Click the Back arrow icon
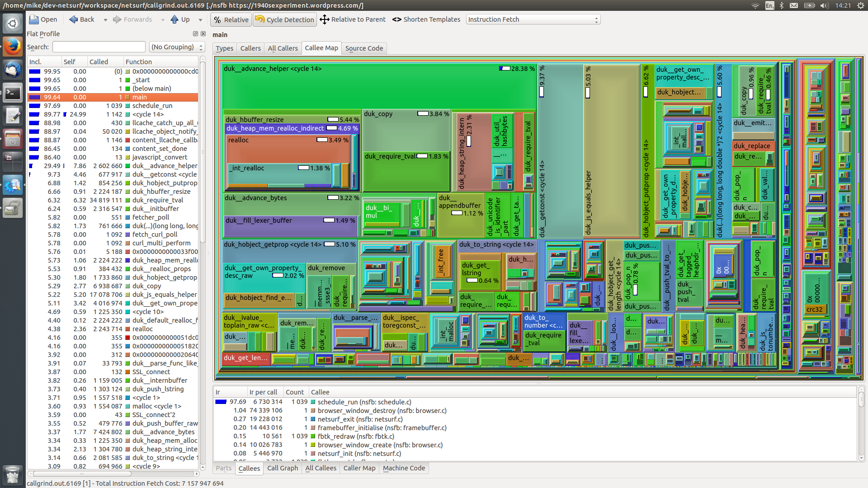868x488 pixels. pos(74,19)
